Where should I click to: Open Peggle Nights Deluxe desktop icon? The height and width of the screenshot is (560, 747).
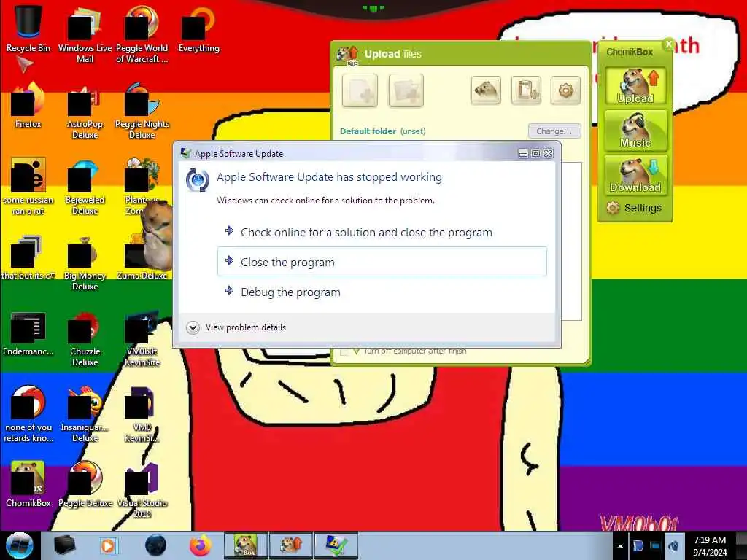point(142,111)
